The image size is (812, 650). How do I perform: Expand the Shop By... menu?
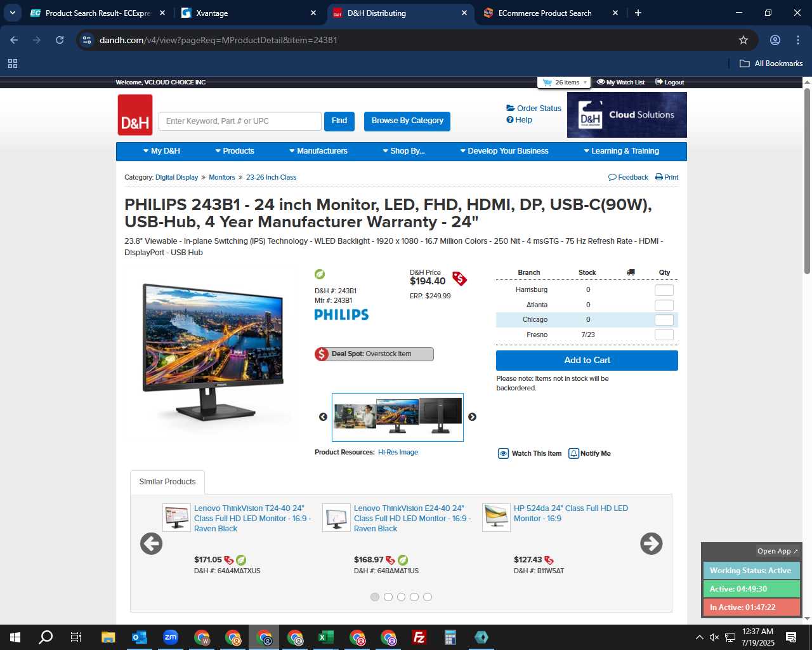(403, 151)
